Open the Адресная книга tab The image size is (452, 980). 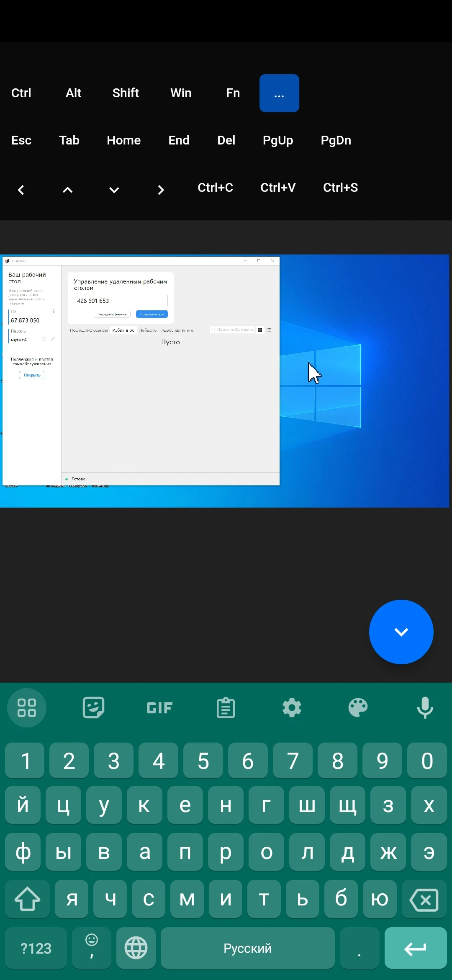pyautogui.click(x=177, y=330)
